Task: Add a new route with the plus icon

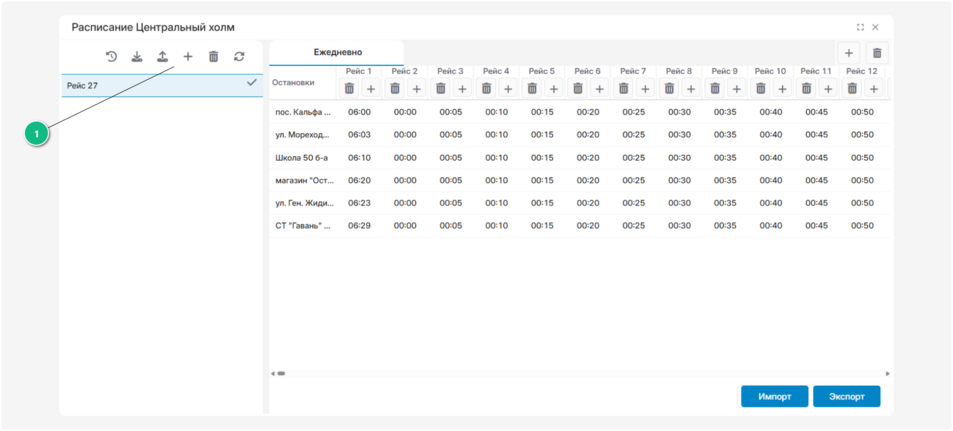Action: pyautogui.click(x=188, y=57)
